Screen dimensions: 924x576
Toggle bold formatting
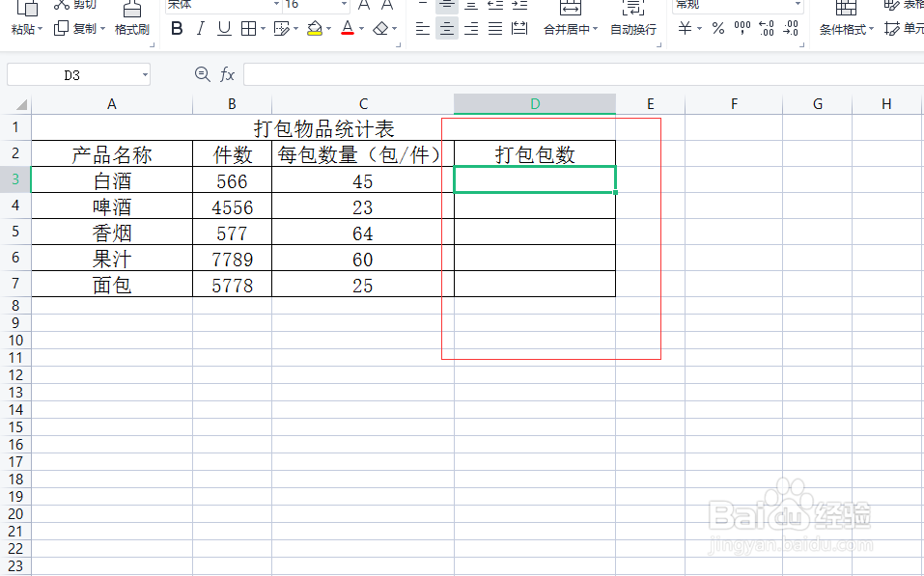(x=176, y=29)
